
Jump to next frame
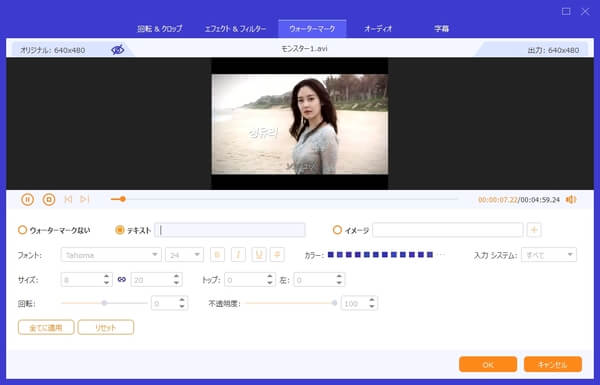point(85,199)
